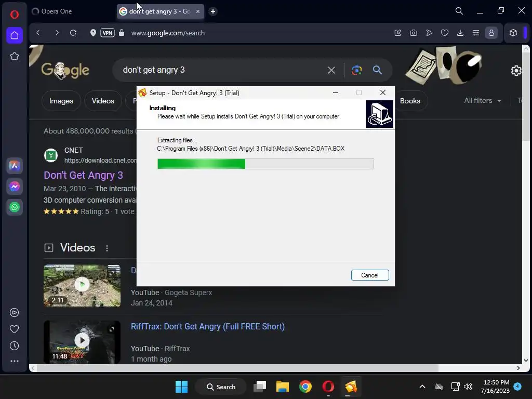This screenshot has width=532, height=399.
Task: Open the Don't Get Angry 3 CNET result
Action: (x=83, y=175)
